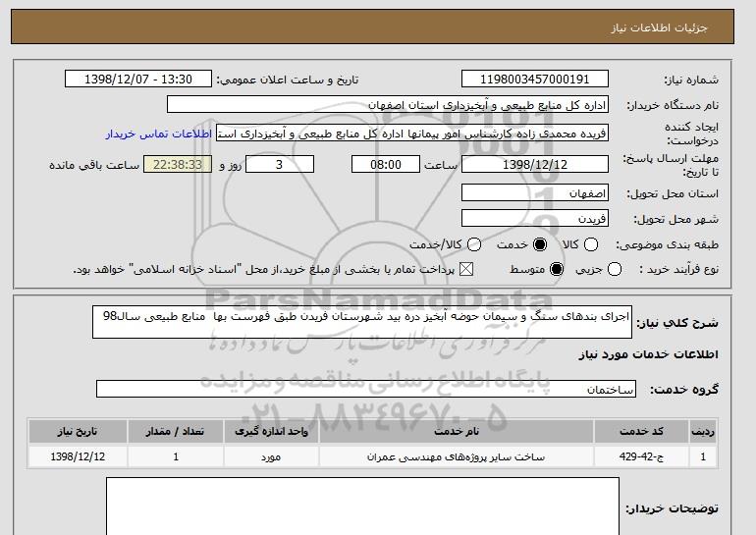Click the نوع فرآیند خرید label
756x535 pixels.
coord(678,269)
